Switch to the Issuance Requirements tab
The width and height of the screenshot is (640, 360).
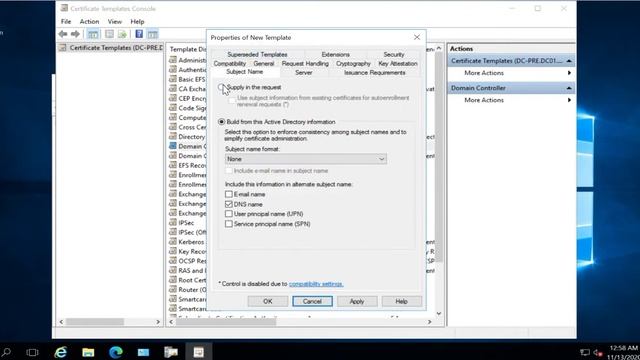(x=375, y=73)
